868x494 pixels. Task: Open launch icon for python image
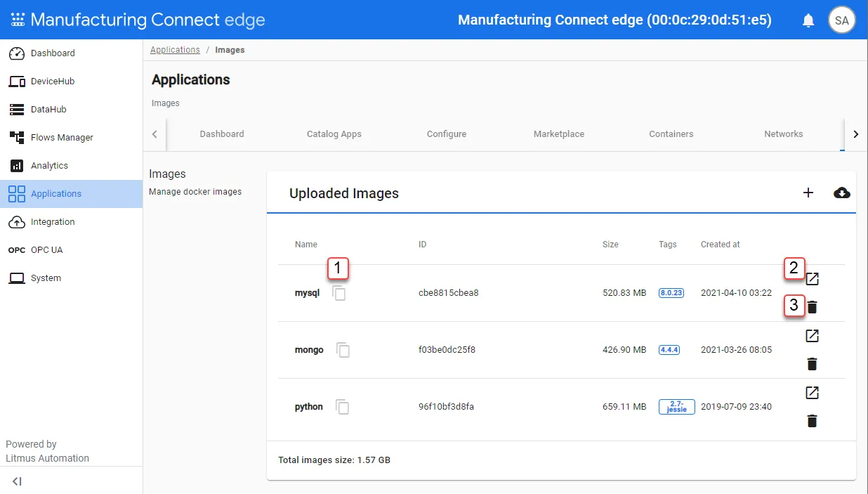pos(813,393)
